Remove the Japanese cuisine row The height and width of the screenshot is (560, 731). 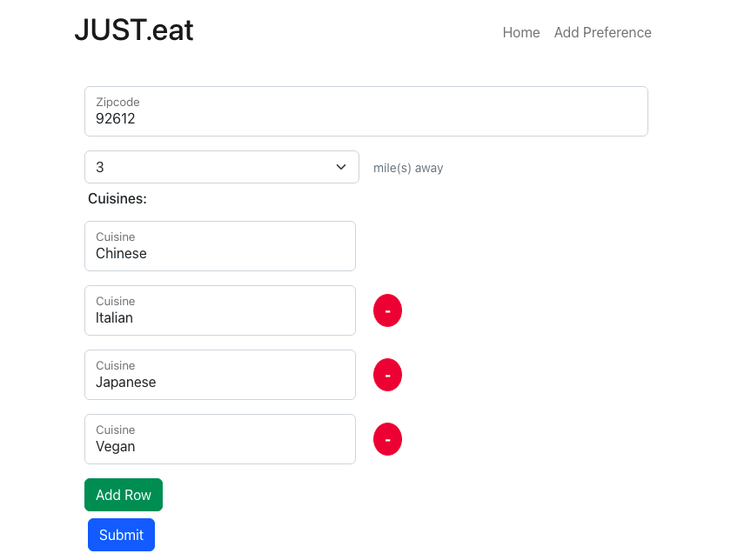click(x=387, y=375)
